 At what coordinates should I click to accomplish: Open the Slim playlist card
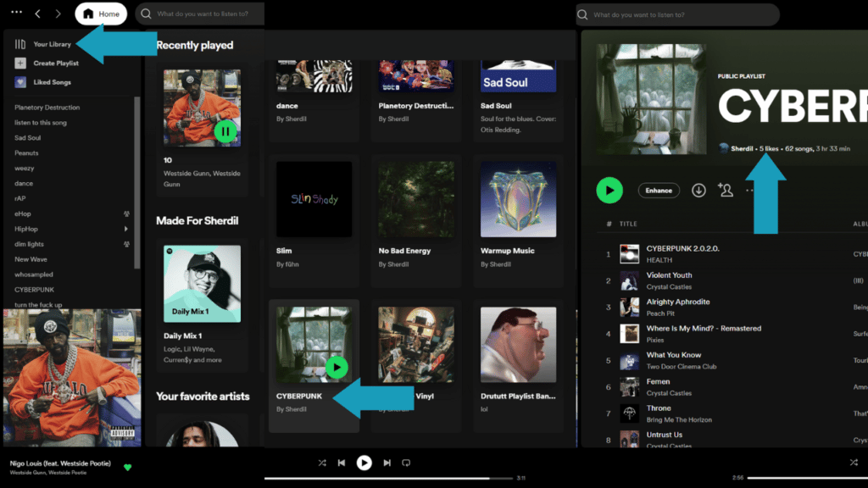tap(314, 220)
